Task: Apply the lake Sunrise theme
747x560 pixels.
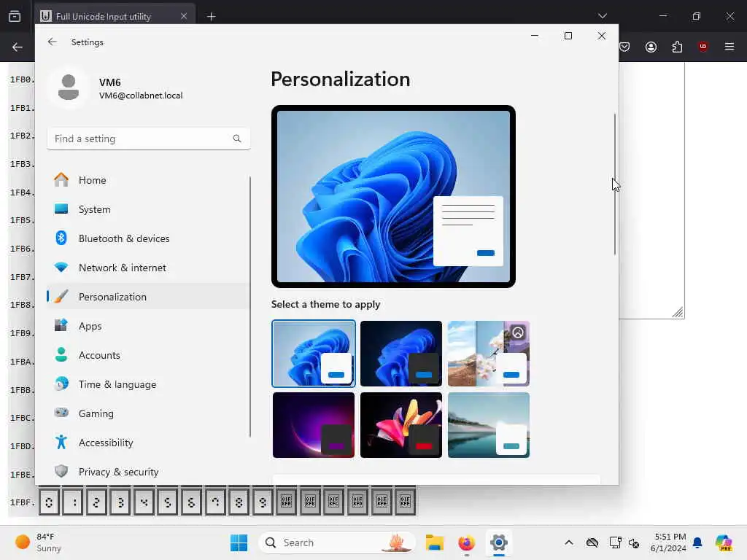Action: 488,425
